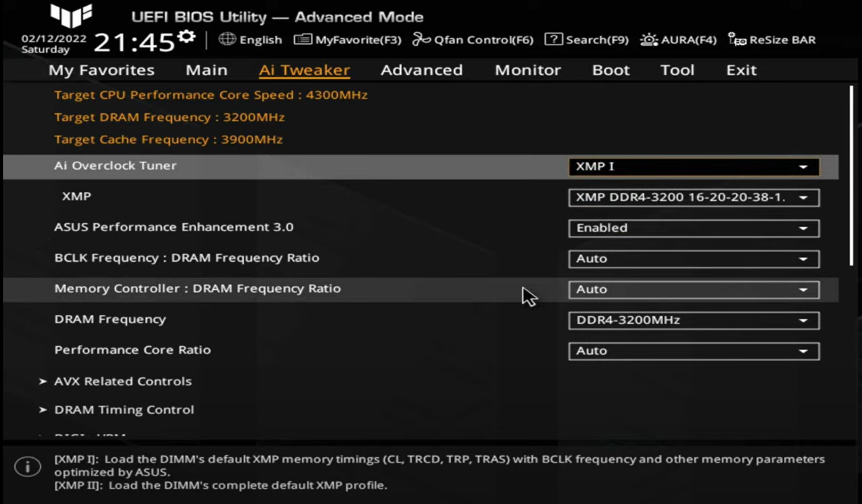Open the Tool tab
The height and width of the screenshot is (504, 862).
click(x=677, y=70)
